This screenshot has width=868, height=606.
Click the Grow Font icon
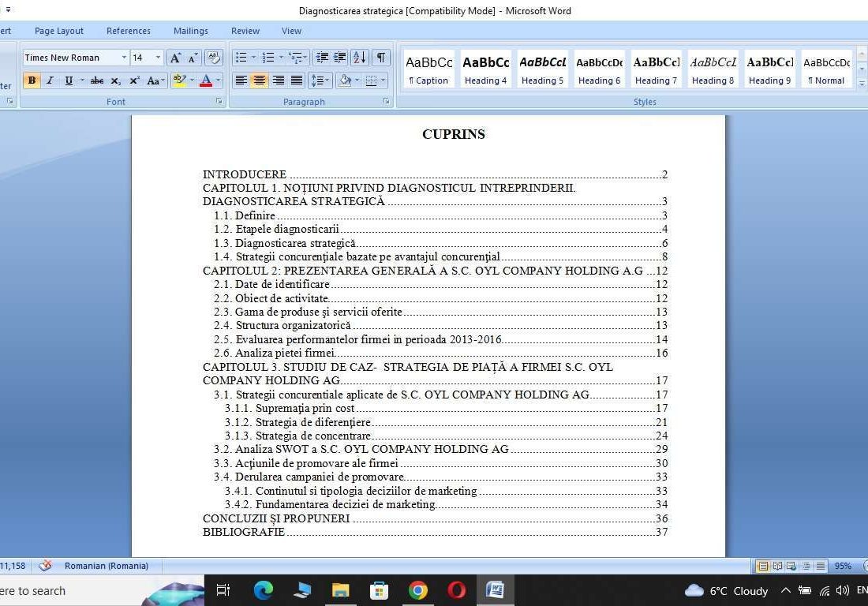[x=175, y=57]
